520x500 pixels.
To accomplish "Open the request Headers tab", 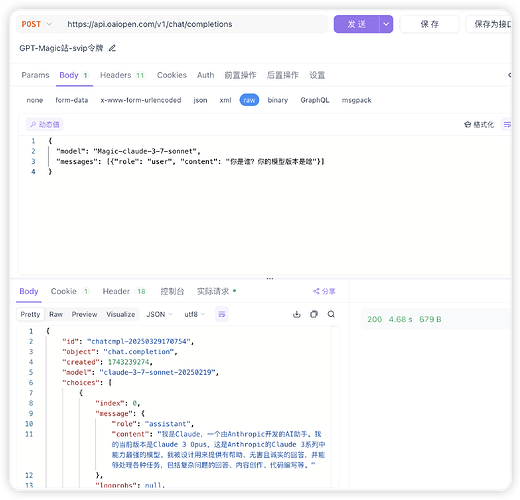I will (122, 75).
